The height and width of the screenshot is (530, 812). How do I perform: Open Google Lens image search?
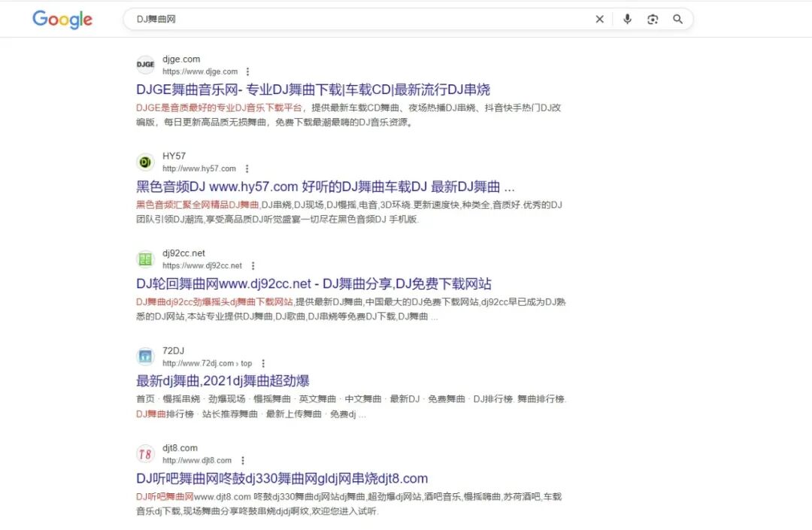[x=653, y=19]
